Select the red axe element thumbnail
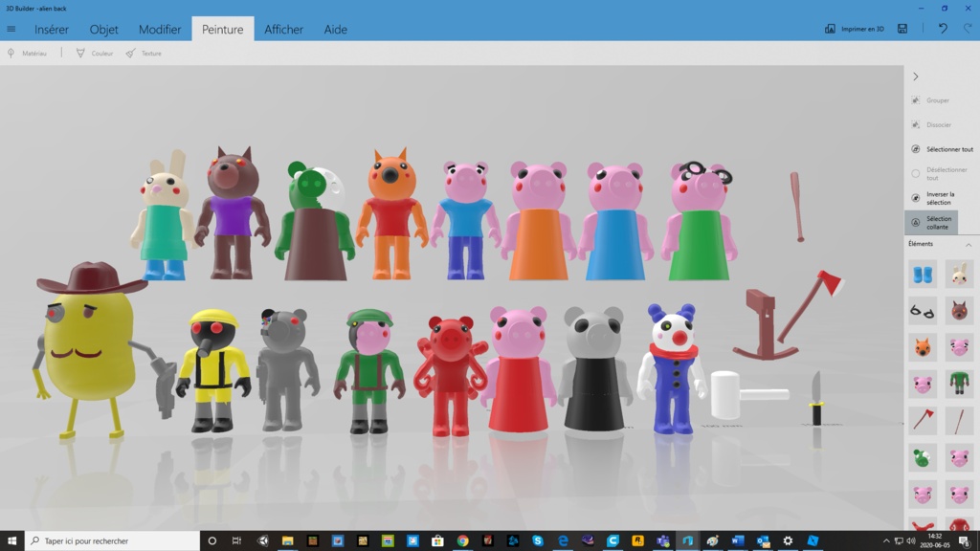This screenshot has width=980, height=551. pyautogui.click(x=923, y=421)
